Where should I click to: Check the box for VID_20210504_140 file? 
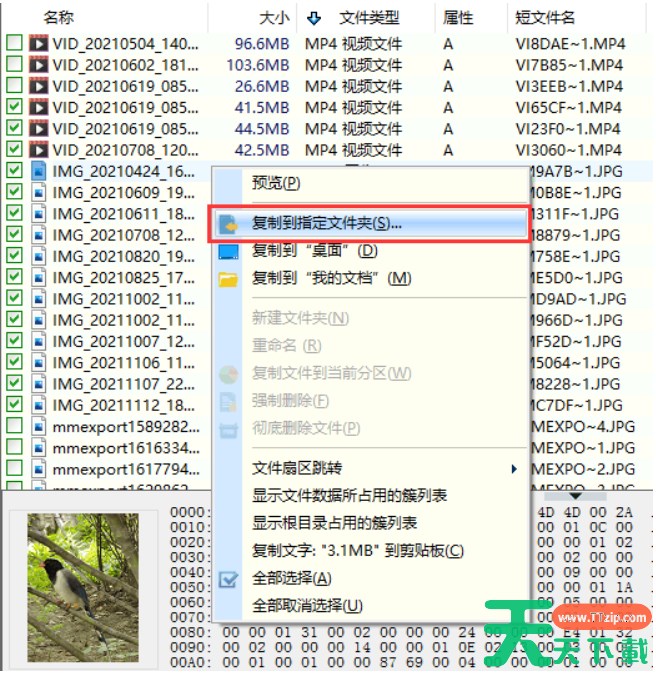pyautogui.click(x=15, y=43)
